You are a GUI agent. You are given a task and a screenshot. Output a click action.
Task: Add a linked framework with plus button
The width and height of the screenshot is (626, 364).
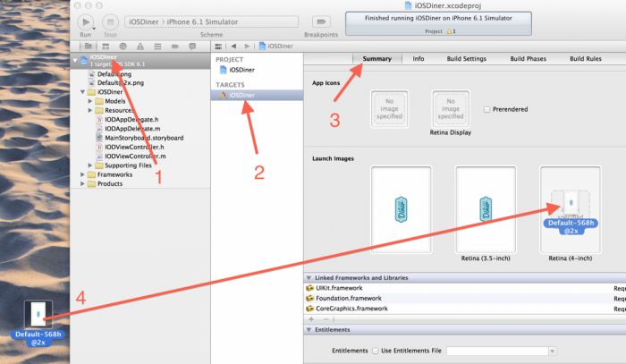311,319
